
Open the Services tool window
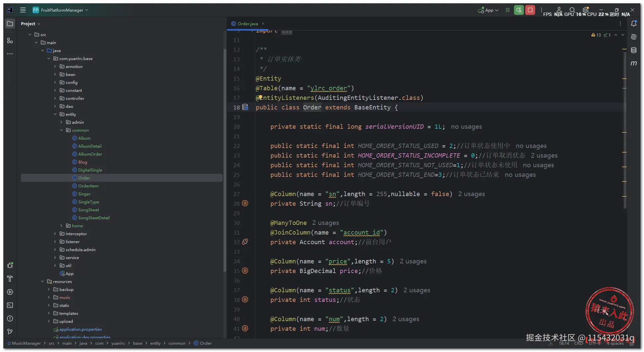(x=10, y=292)
